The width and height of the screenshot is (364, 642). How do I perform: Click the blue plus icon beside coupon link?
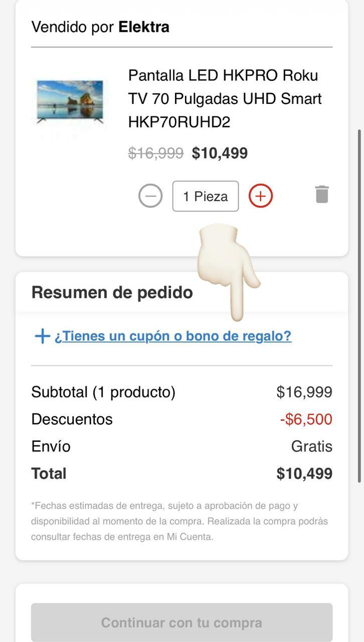click(42, 336)
